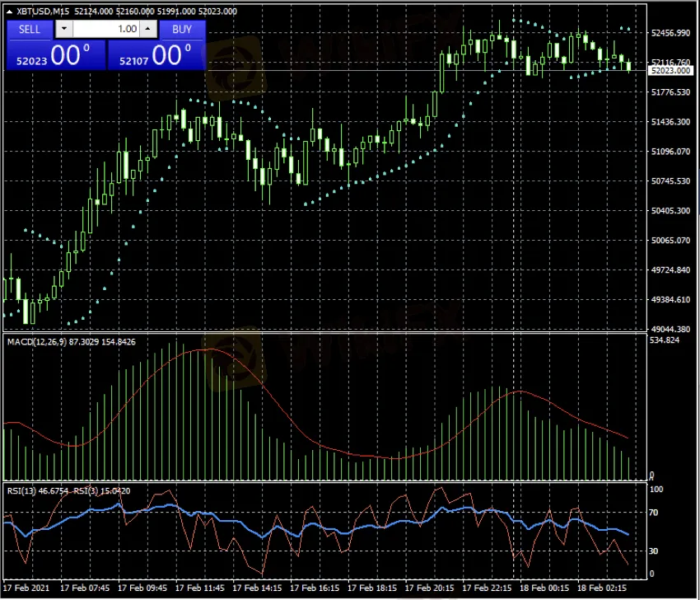Click RSI level 100 label
This screenshot has height=600, width=700.
tap(656, 490)
